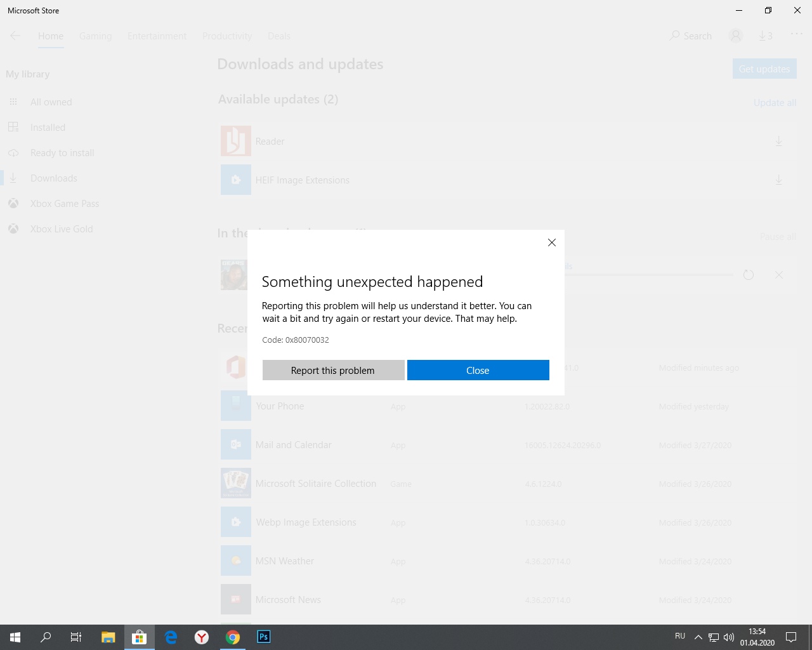Open Xbox Live Gold in sidebar
The image size is (812, 650).
coord(62,229)
